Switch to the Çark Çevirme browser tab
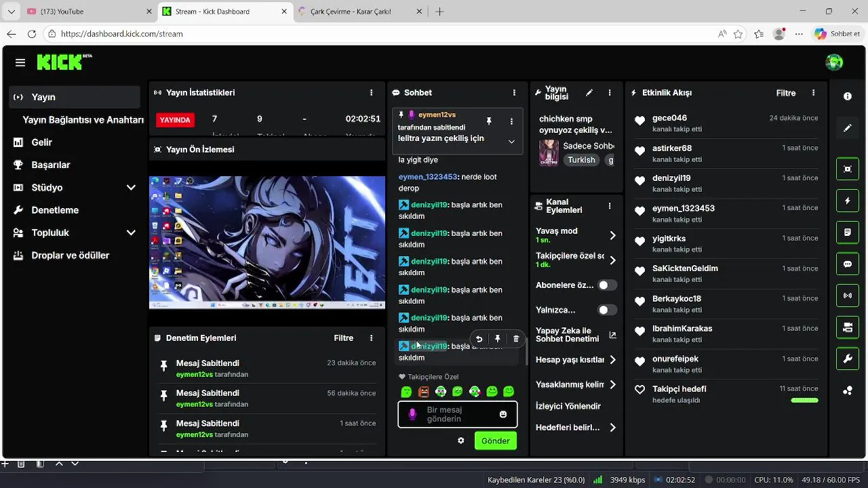This screenshot has height=488, width=868. [359, 12]
